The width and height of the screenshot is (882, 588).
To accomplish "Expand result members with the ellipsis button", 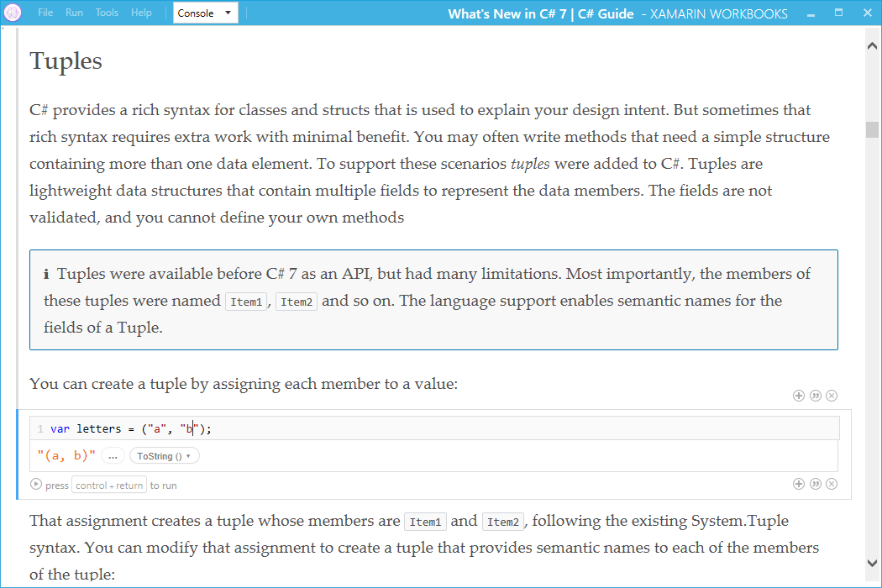I will [x=113, y=456].
